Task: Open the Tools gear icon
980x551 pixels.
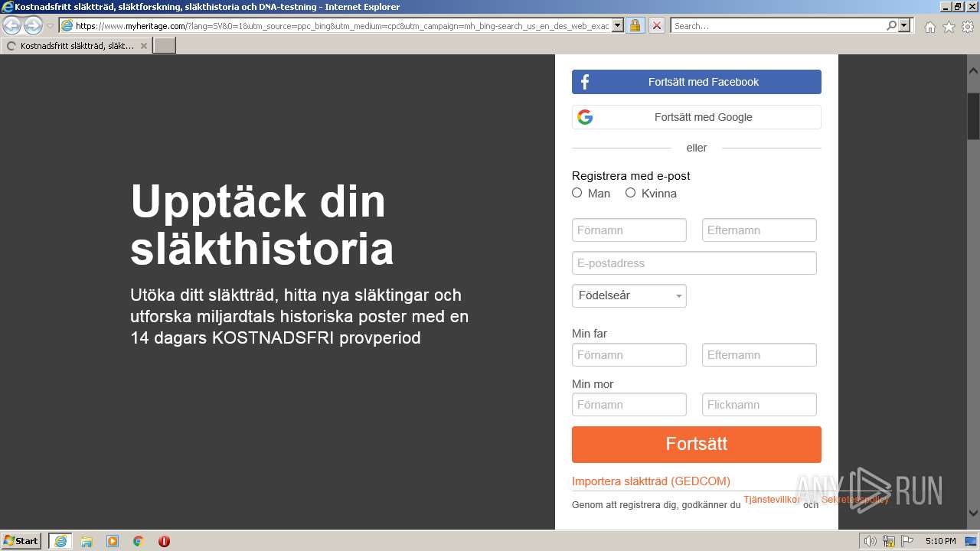Action: pos(968,27)
